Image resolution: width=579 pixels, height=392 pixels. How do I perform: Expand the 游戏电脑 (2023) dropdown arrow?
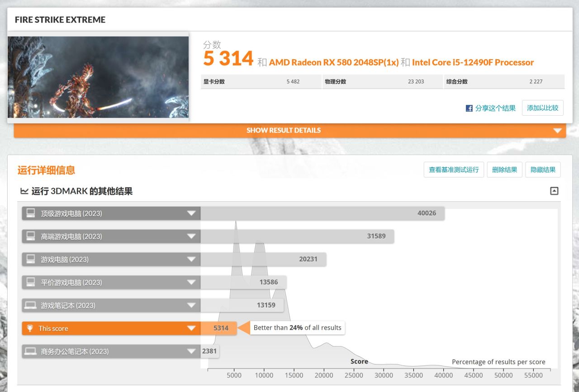point(192,260)
